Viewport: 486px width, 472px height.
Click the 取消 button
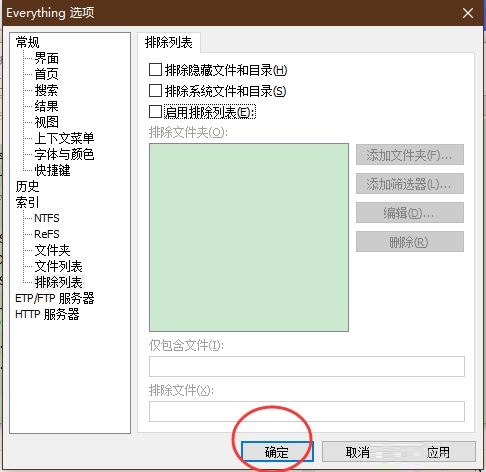(357, 452)
